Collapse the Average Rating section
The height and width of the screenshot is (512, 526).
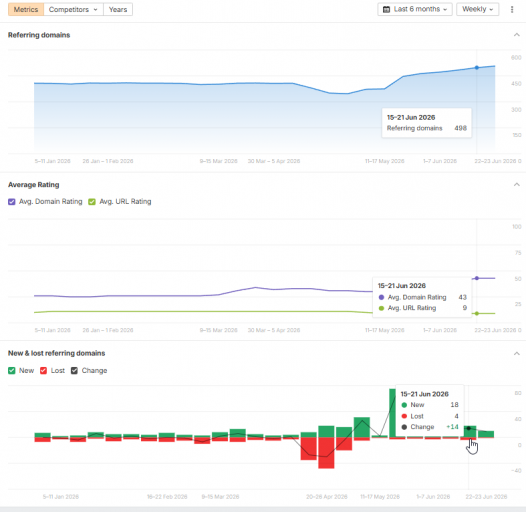point(517,185)
